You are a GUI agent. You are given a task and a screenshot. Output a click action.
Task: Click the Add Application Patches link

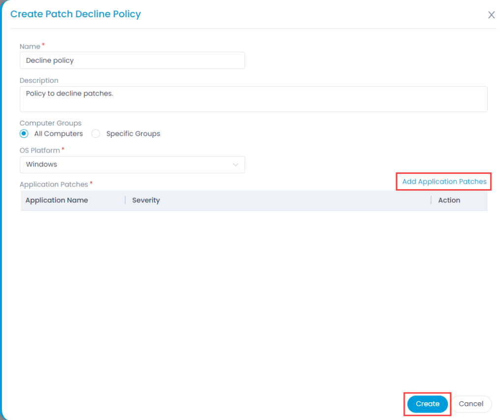tap(444, 182)
